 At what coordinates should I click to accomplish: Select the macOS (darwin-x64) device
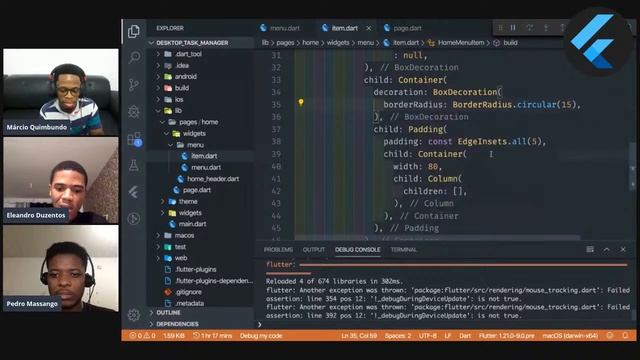tap(570, 336)
